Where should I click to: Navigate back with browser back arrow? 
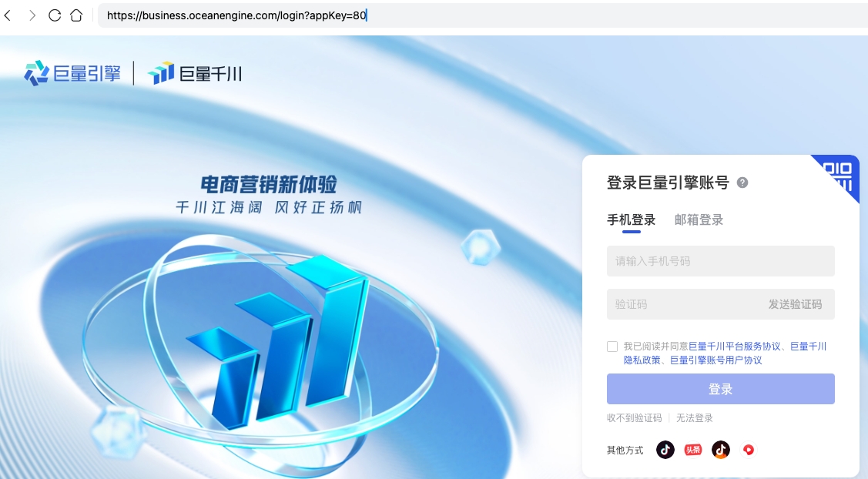tap(8, 15)
